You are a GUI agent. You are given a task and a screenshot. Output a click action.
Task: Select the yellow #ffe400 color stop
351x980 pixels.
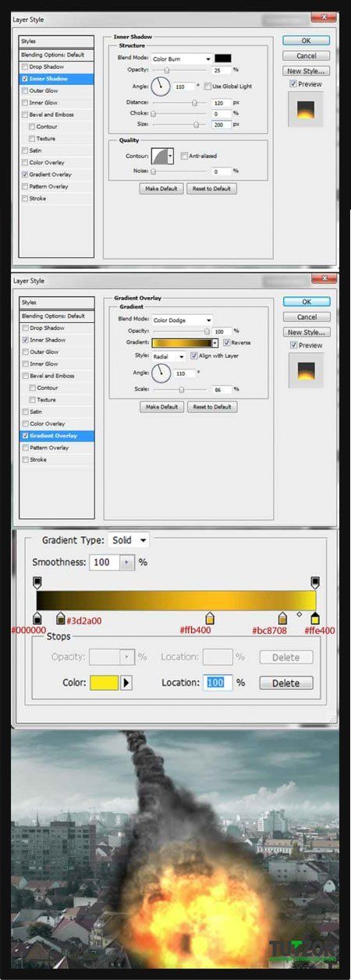click(315, 618)
